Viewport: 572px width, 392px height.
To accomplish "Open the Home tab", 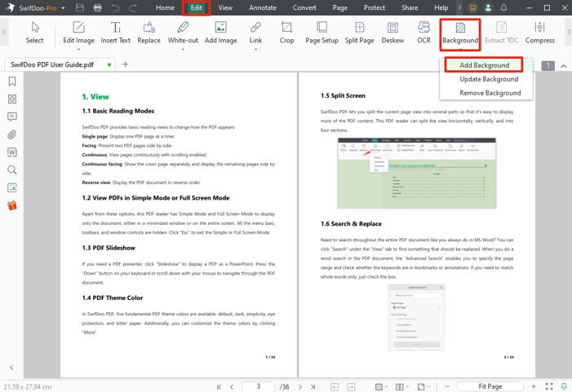I will (x=165, y=7).
